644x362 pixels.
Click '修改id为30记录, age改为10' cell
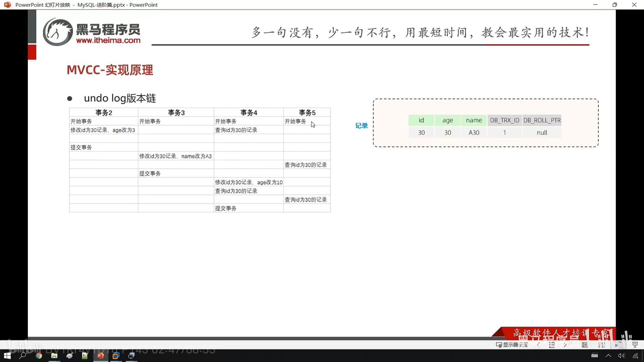click(x=249, y=182)
